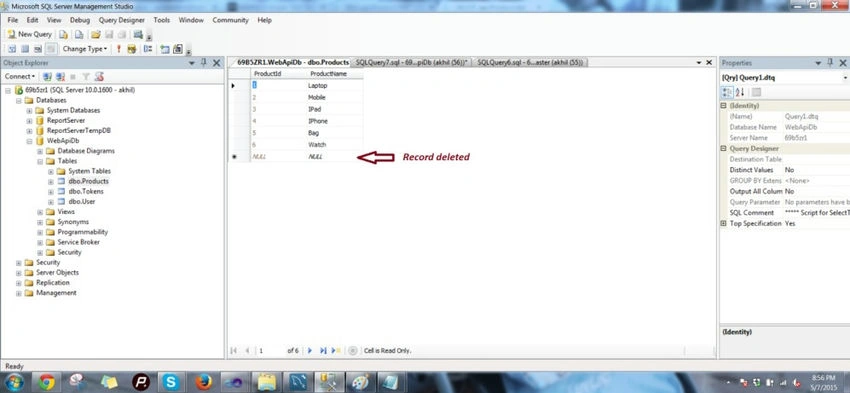This screenshot has width=850, height=393.
Task: Click the New Query toolbar button
Action: (29, 34)
